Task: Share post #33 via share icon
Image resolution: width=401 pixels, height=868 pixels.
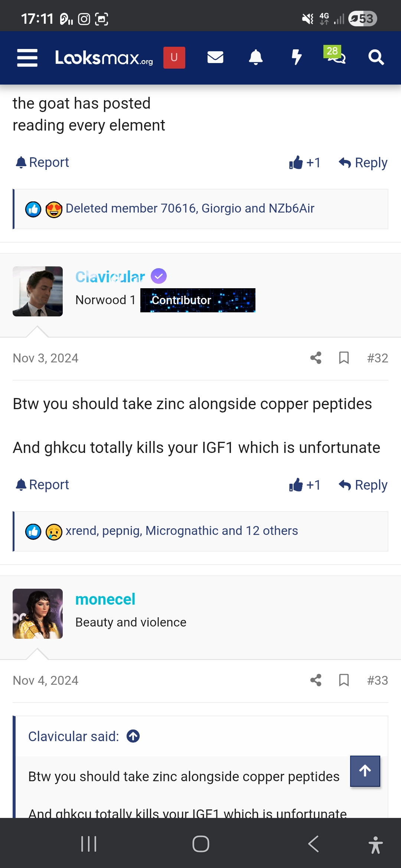Action: [x=316, y=680]
